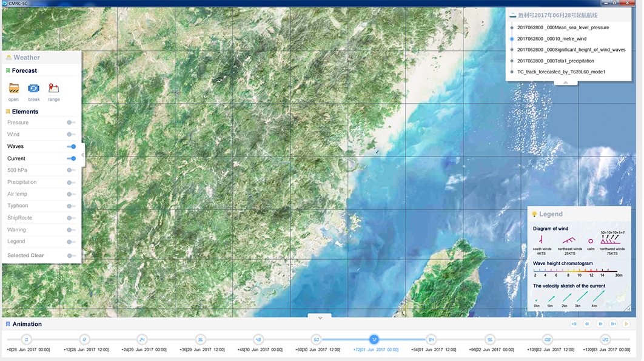The width and height of the screenshot is (644, 361).
Task: Enable the Precipitation layer toggle
Action: coord(72,182)
